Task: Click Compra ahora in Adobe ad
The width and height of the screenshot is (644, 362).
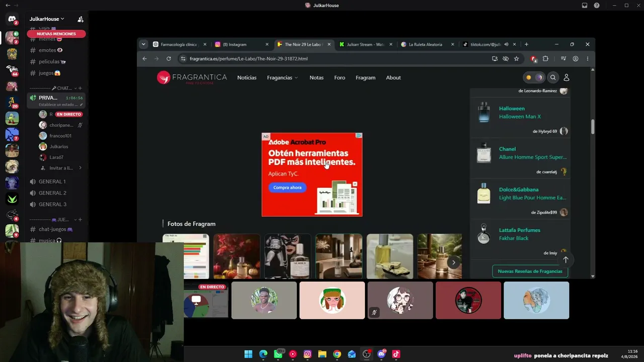Action: tap(287, 188)
